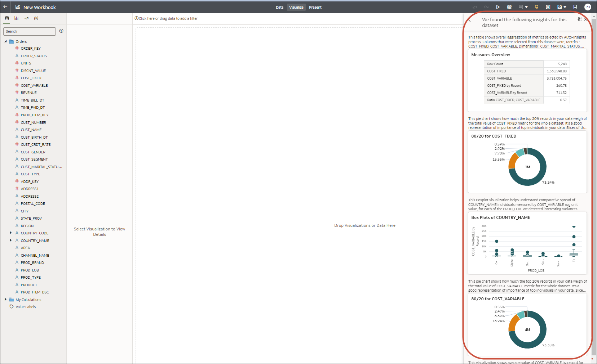The width and height of the screenshot is (597, 364).
Task: Click to add a filter in the filter bar
Action: pos(166,18)
